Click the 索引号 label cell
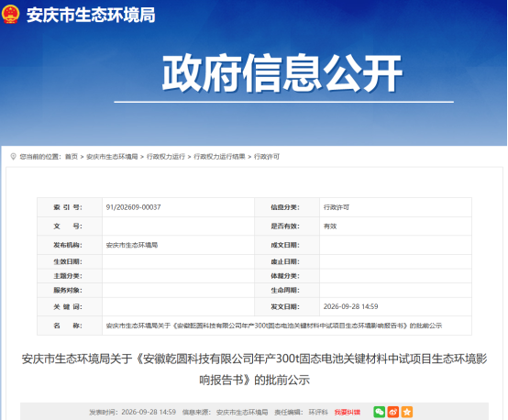508x420 pixels. 70,207
